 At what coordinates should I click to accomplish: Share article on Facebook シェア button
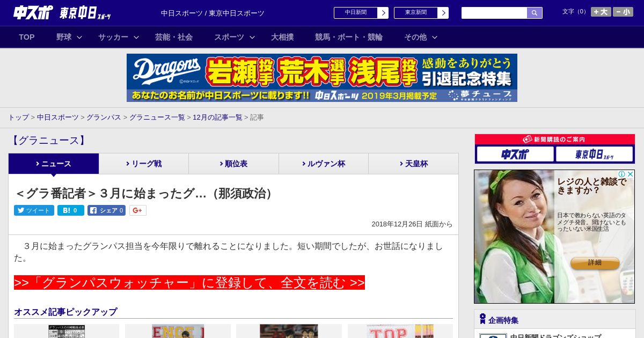[106, 210]
